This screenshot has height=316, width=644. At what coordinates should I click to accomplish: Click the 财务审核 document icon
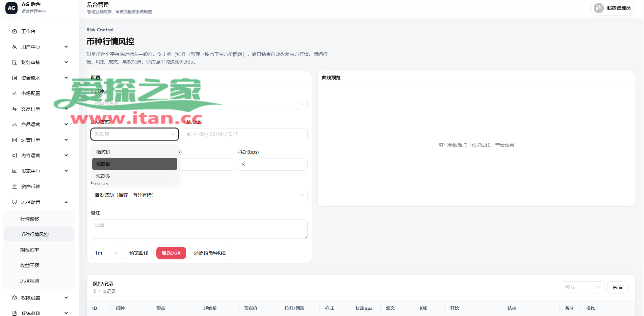15,62
